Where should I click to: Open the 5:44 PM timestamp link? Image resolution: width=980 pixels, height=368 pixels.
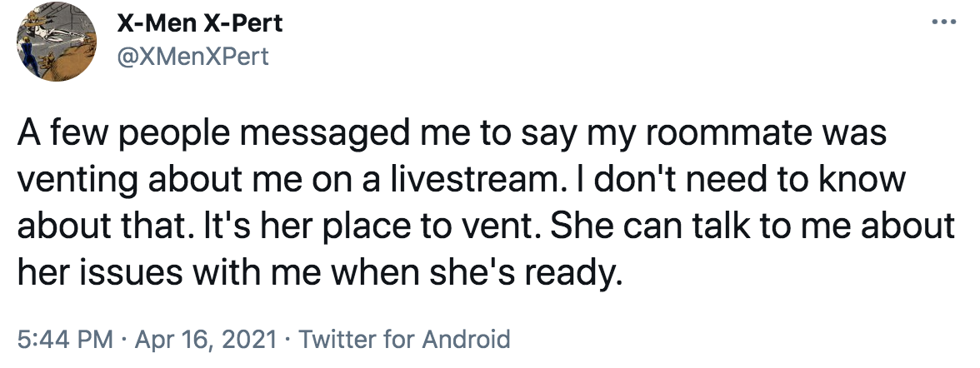tap(65, 339)
